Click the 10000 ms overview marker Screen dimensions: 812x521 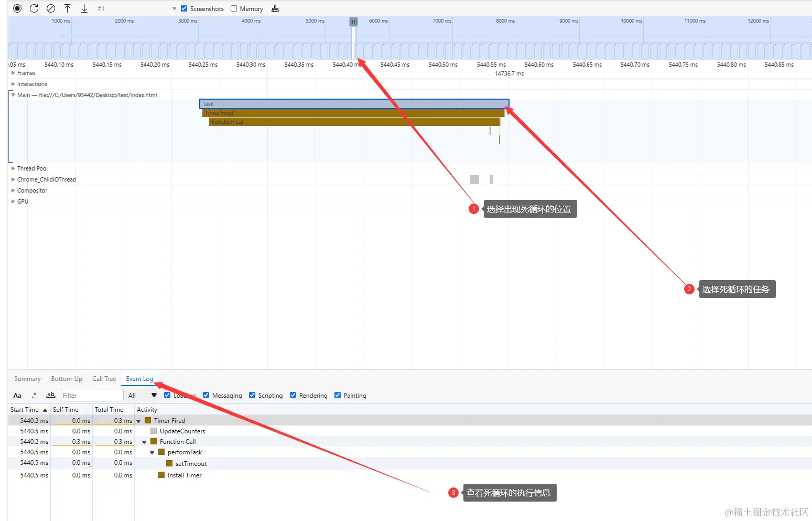point(632,21)
